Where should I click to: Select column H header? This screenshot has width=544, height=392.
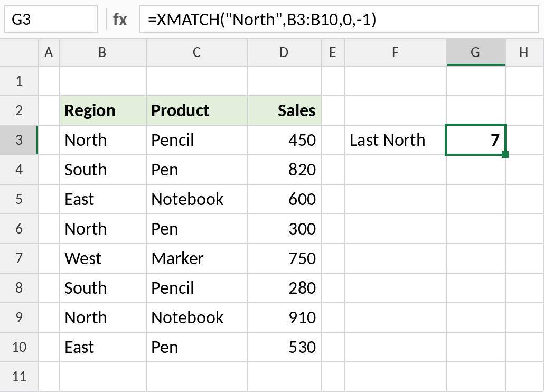click(524, 52)
